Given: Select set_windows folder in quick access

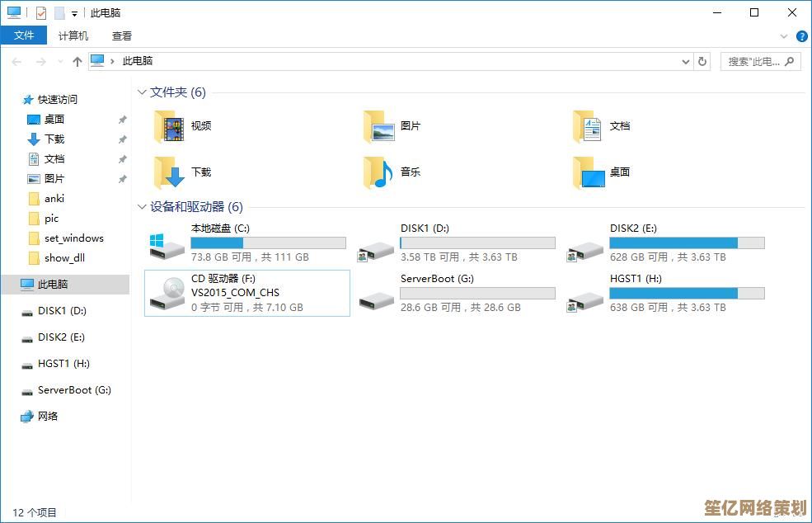Looking at the screenshot, I should (73, 238).
